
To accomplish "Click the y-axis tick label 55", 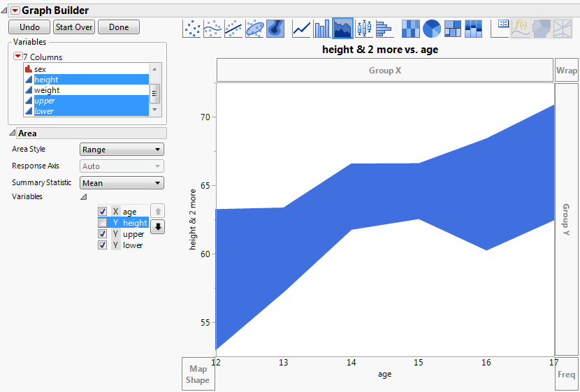I will point(205,323).
